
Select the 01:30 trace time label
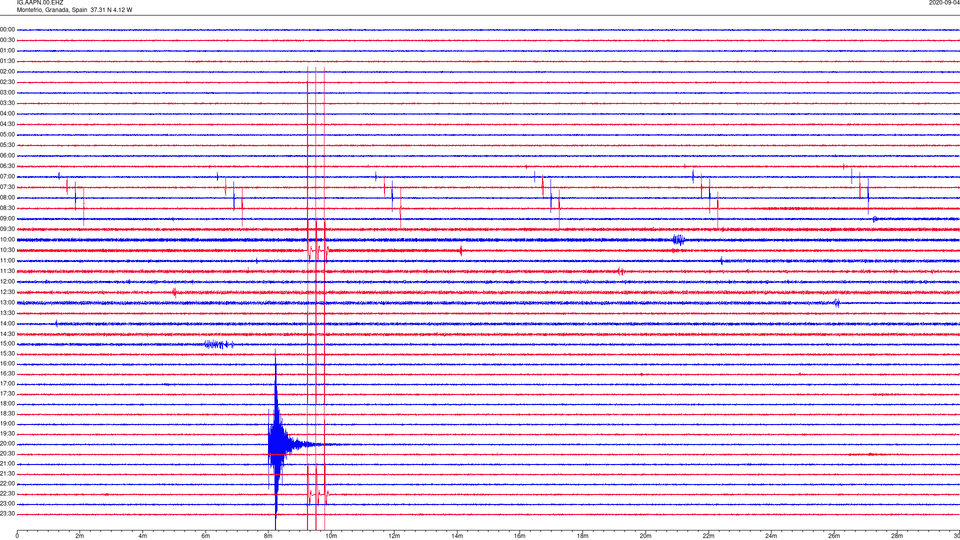tap(7, 61)
